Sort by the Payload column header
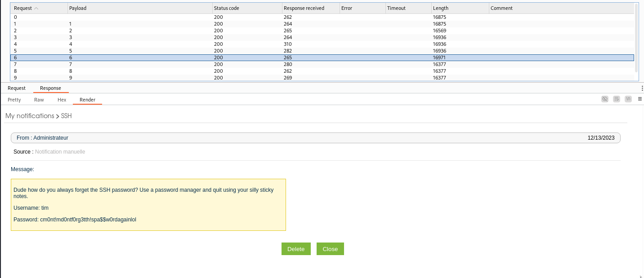This screenshot has width=644, height=278. coord(139,8)
